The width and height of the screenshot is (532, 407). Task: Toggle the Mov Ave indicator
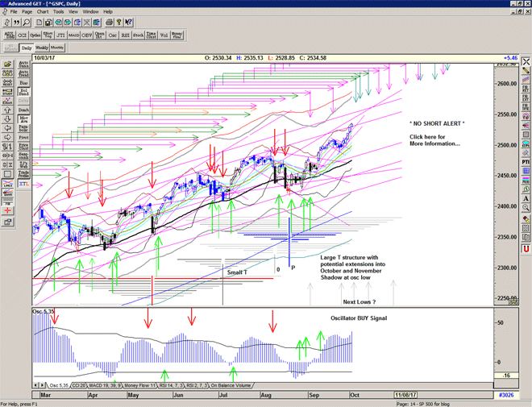tap(23, 119)
